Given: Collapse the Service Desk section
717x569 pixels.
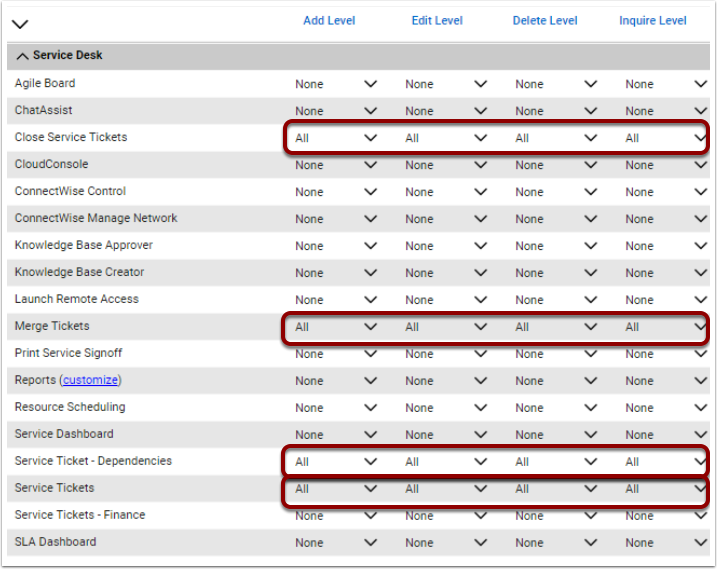Looking at the screenshot, I should 22,56.
